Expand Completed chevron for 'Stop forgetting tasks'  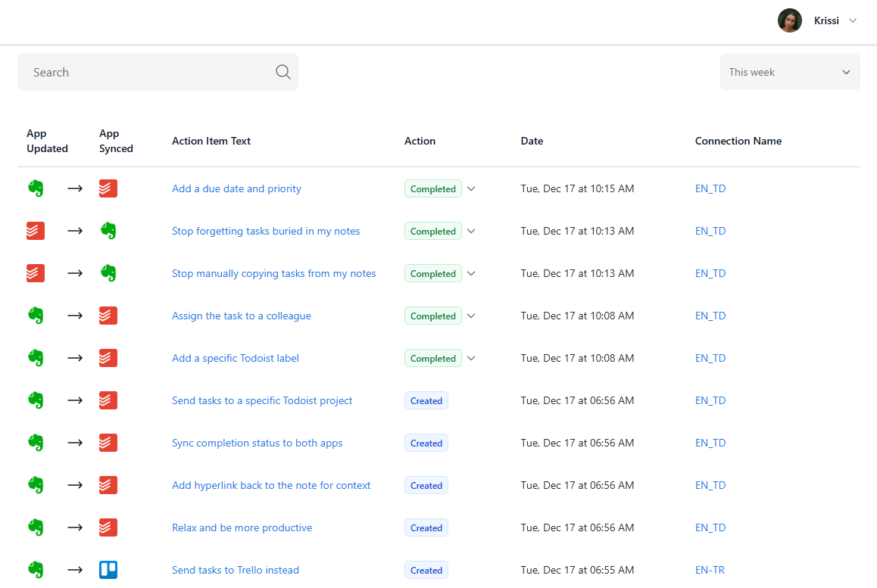(x=472, y=231)
